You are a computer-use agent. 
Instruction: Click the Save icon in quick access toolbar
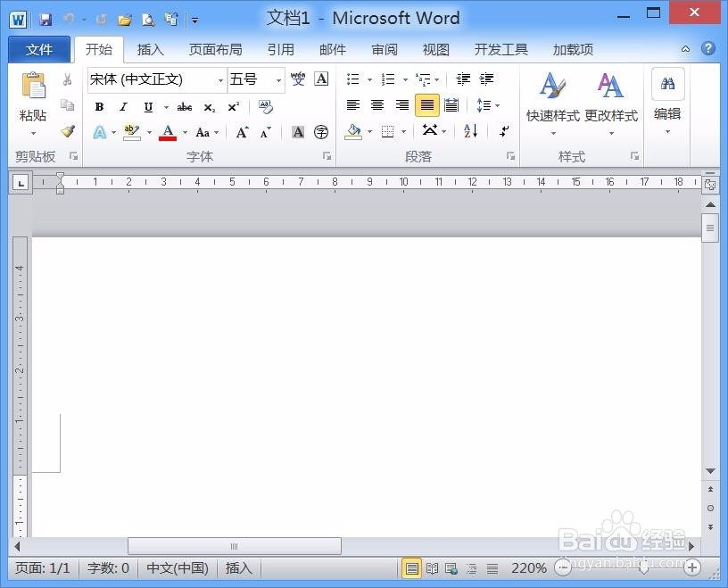coord(45,20)
